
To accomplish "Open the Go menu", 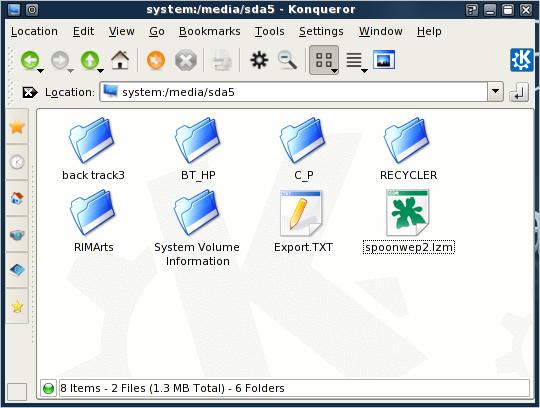I will [x=157, y=31].
